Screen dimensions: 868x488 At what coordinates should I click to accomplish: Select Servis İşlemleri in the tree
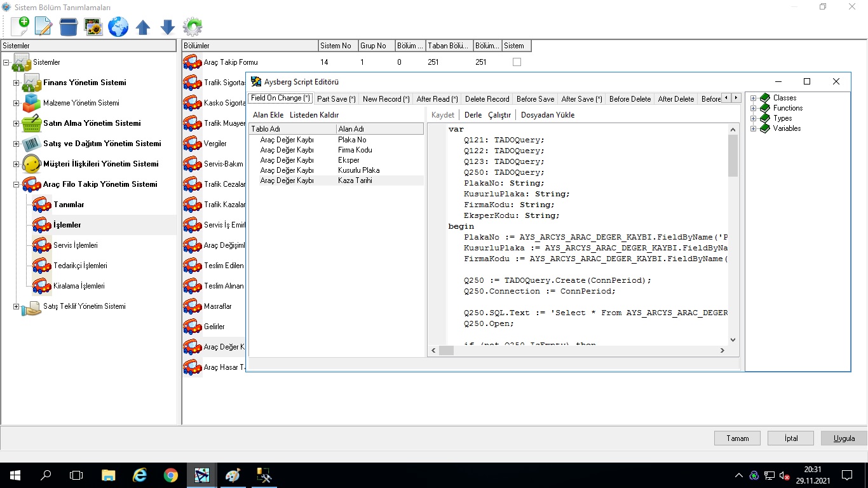click(x=75, y=245)
